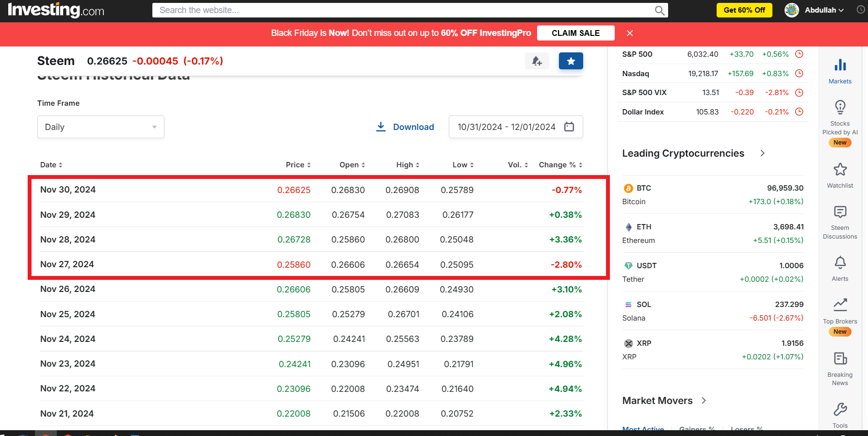Image resolution: width=868 pixels, height=436 pixels.
Task: Click the Solana coin icon
Action: 628,305
